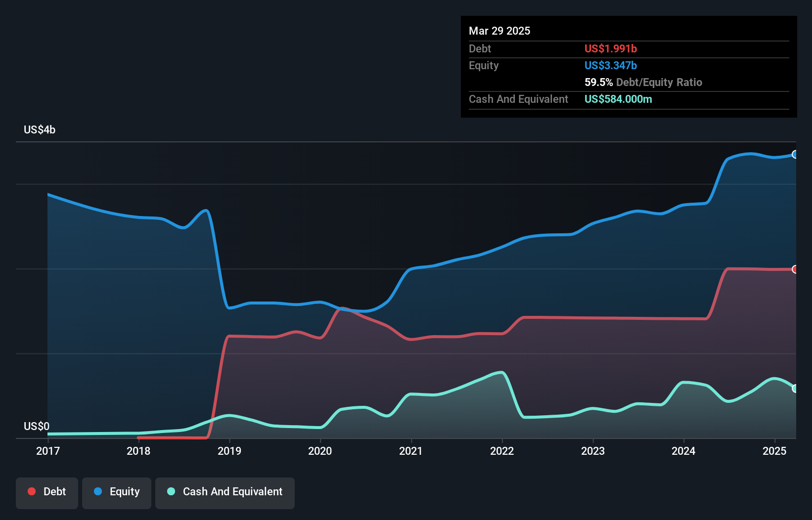This screenshot has width=812, height=520.
Task: Click the red Debt legend dot
Action: (32, 491)
